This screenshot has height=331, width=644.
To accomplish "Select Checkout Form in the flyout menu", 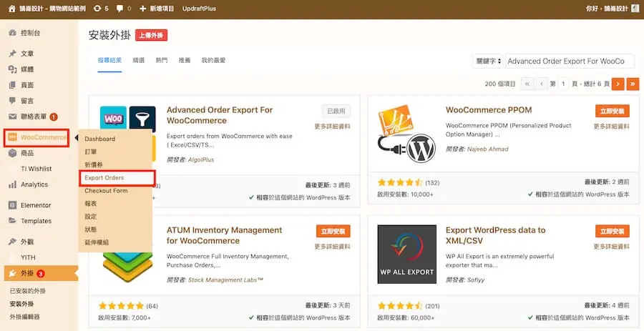I will (x=106, y=191).
